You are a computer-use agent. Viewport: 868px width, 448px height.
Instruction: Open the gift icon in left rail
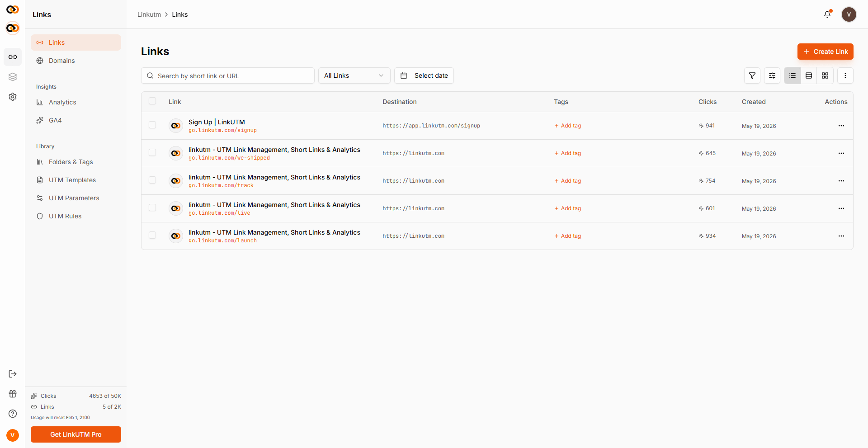tap(13, 394)
